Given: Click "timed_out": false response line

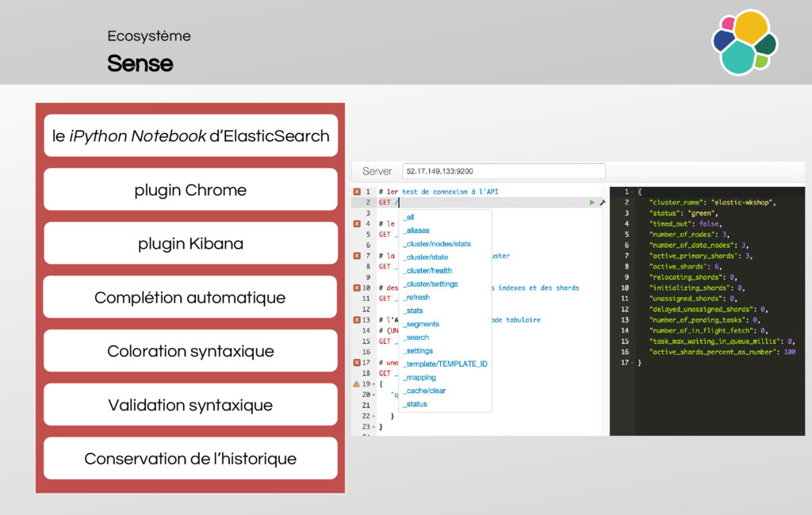Looking at the screenshot, I should point(686,224).
